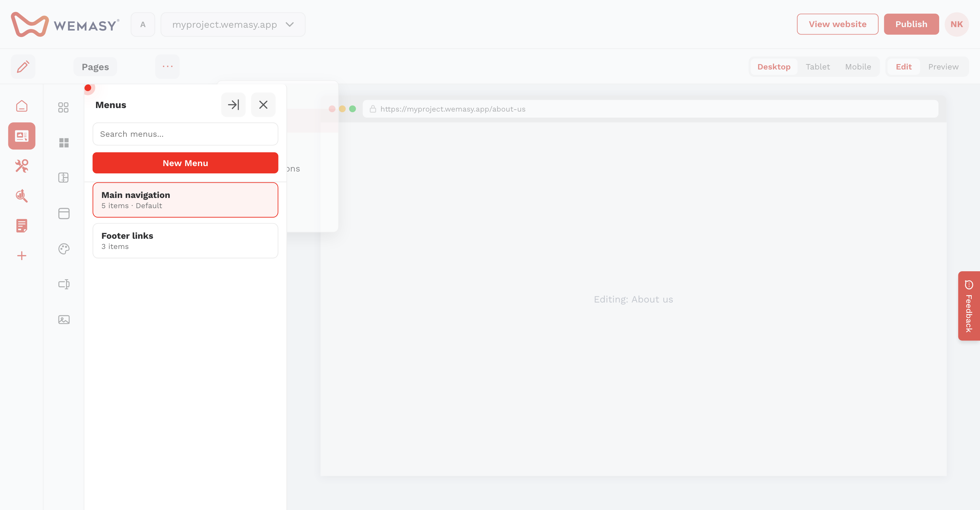The image size is (980, 510).
Task: Select the solid four-blocks icon
Action: 63,142
